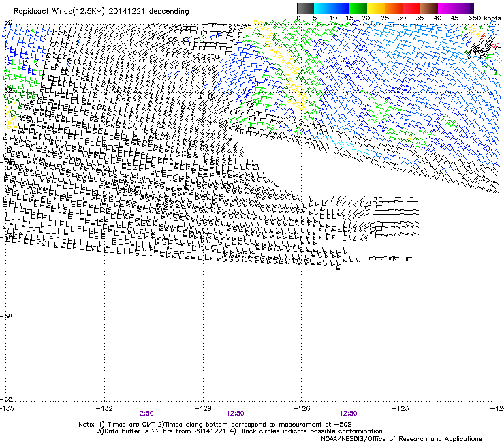The width and height of the screenshot is (504, 443).
Task: Click the -129 longitude label
Action: tap(203, 408)
